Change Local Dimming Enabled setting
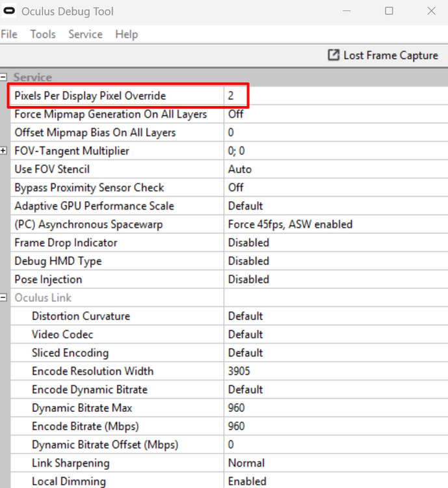Viewport: 448px width, 488px height. coord(336,481)
